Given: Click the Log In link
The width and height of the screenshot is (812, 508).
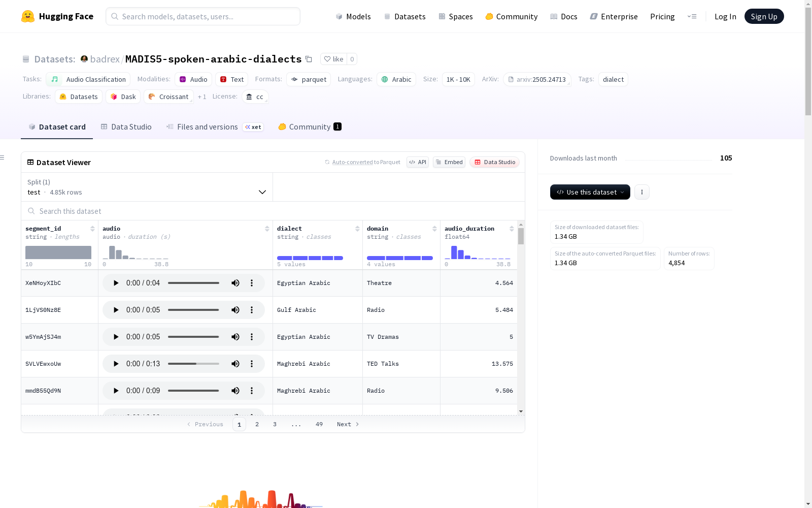Looking at the screenshot, I should tap(725, 16).
